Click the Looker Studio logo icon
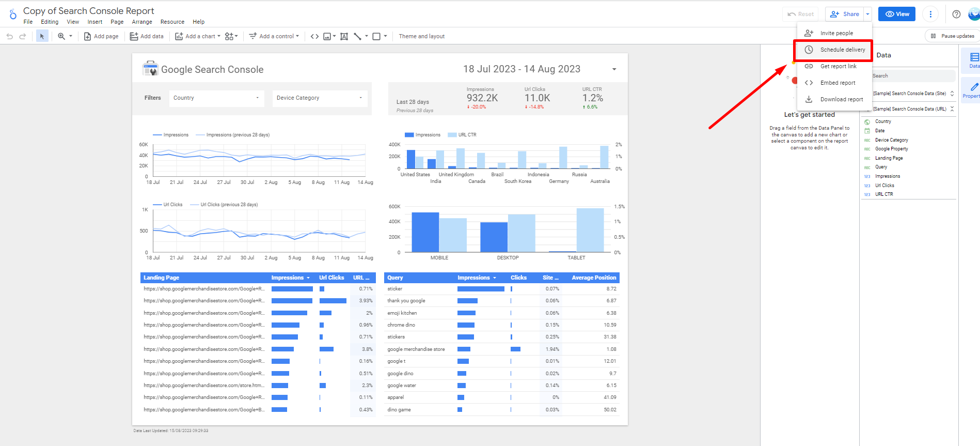Image resolution: width=980 pixels, height=446 pixels. (13, 14)
